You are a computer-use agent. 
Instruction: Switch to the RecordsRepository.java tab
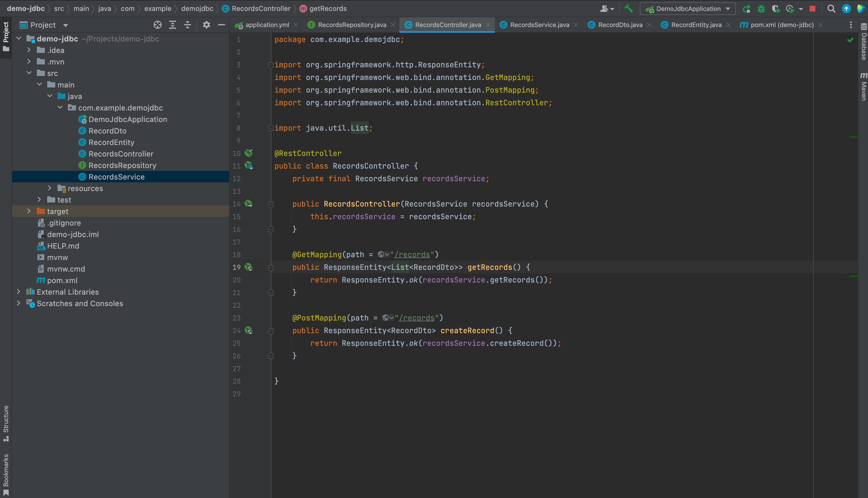[x=352, y=25]
